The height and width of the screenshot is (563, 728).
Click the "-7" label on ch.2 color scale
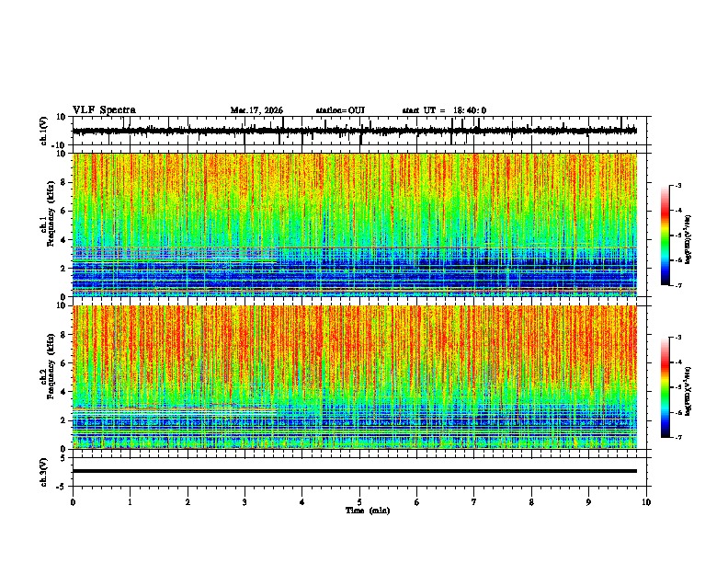[x=677, y=437]
